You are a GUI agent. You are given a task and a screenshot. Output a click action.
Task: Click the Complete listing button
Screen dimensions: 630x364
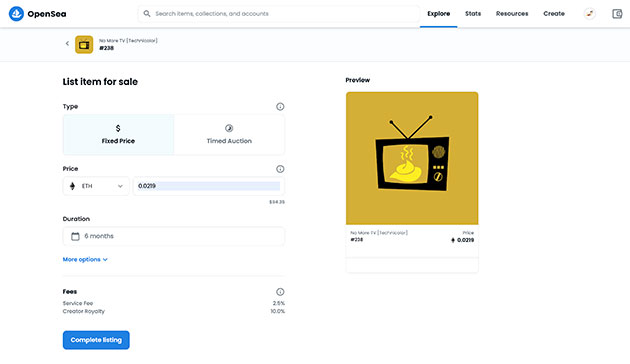tap(96, 340)
